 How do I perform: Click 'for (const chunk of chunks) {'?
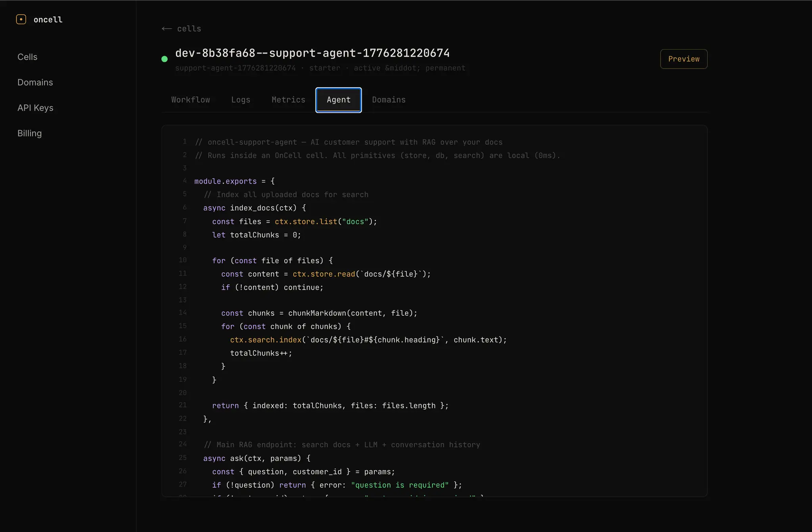click(x=286, y=327)
